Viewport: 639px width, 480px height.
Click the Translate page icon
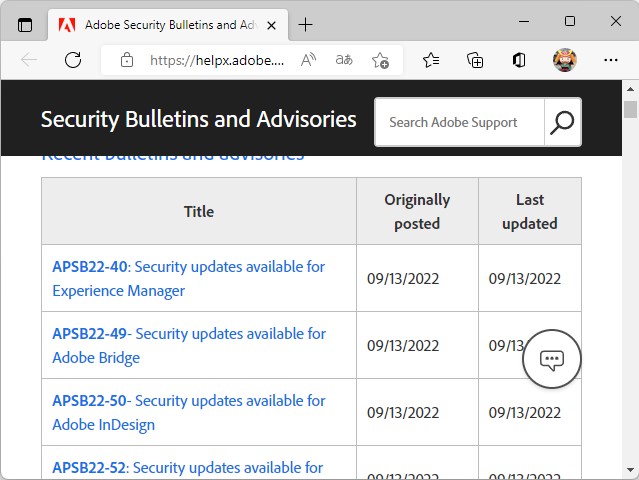(x=344, y=60)
